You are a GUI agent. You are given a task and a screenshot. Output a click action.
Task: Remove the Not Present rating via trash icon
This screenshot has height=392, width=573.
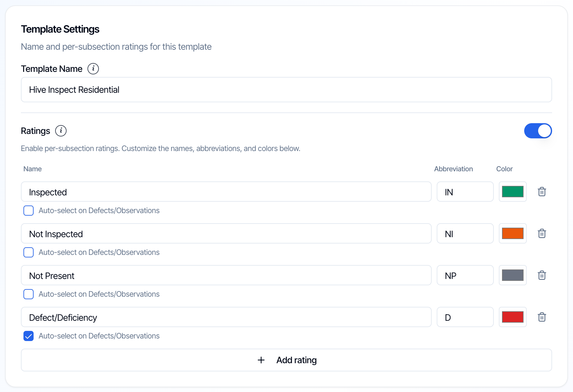(542, 275)
